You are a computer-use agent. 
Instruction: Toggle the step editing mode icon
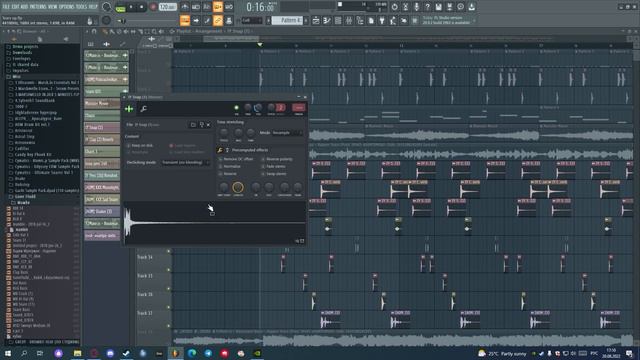click(207, 20)
